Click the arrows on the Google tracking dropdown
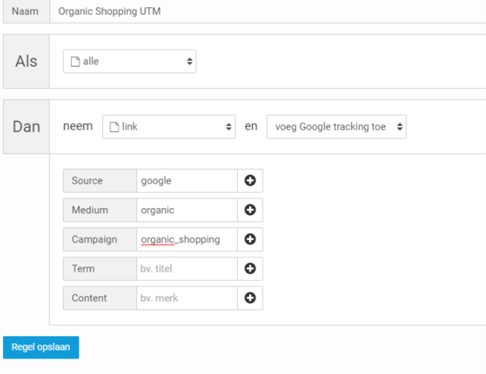Viewport: 486px width, 374px height. pyautogui.click(x=400, y=127)
